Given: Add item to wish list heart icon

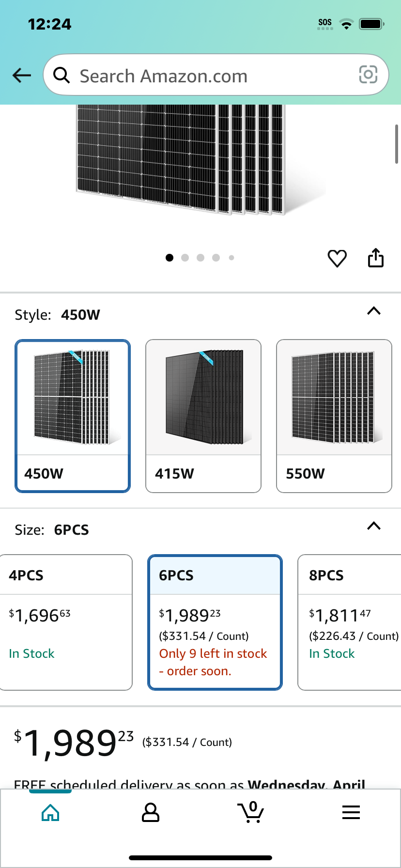Looking at the screenshot, I should point(337,258).
